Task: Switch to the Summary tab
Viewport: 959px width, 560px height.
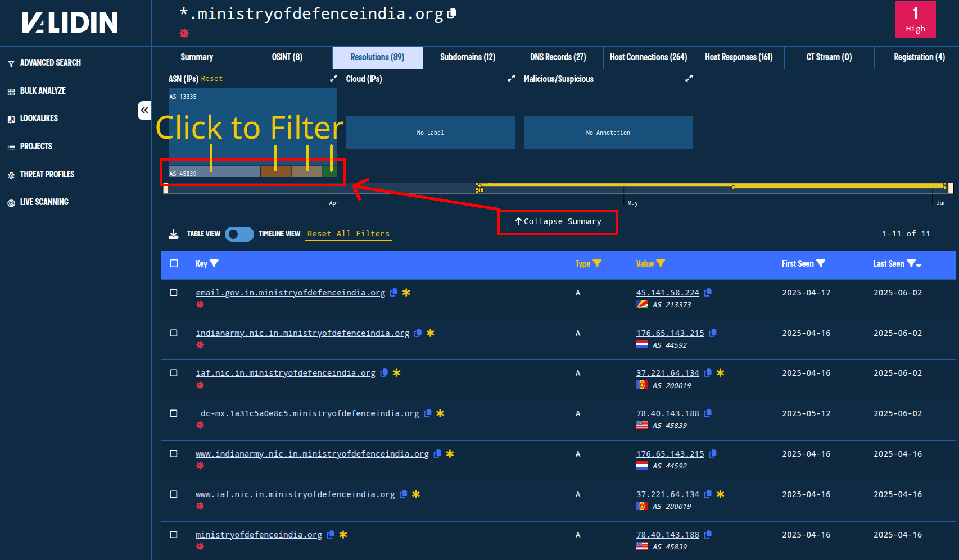Action: [197, 57]
